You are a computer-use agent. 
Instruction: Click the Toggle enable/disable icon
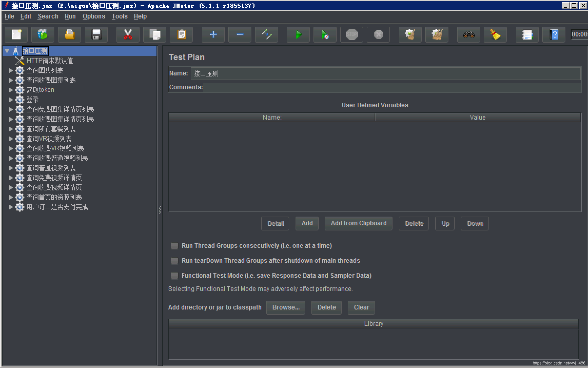(267, 34)
